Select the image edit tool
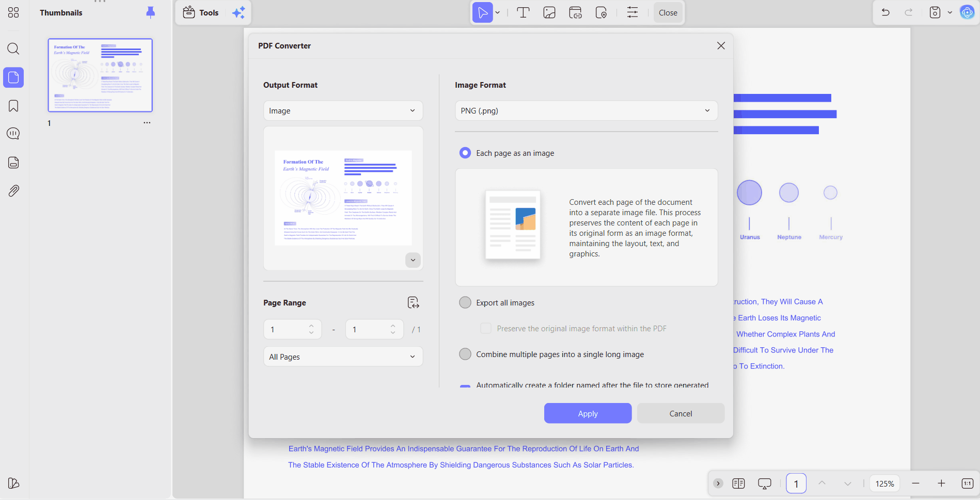980x500 pixels. pos(549,12)
